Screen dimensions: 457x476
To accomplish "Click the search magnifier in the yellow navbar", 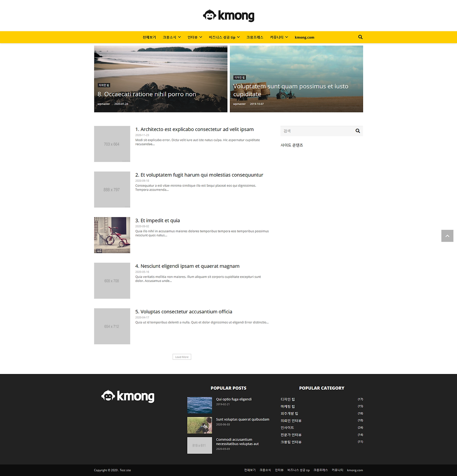I will (x=360, y=37).
